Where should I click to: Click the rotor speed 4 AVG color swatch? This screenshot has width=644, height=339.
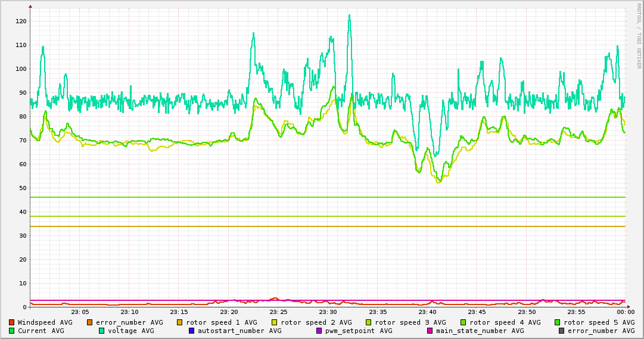463,322
